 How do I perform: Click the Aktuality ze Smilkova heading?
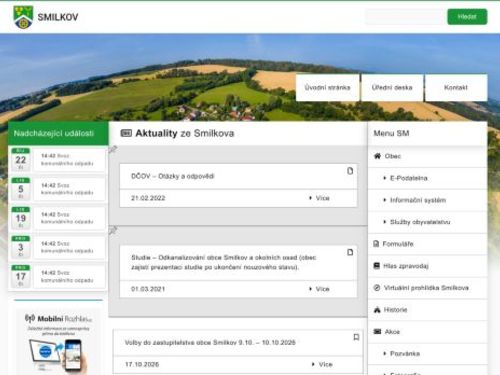pyautogui.click(x=185, y=133)
